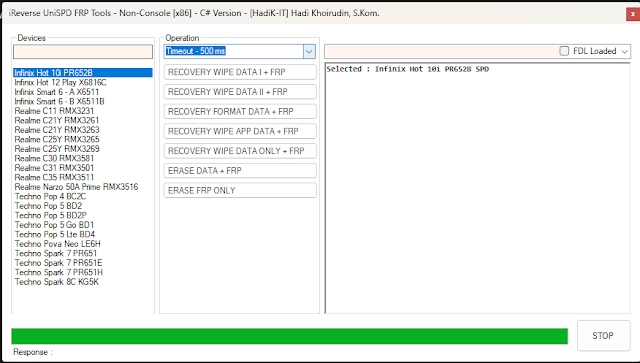Click RECOVERY WIPE DATA I + FRP
Viewport: 640px width, 363px height.
click(x=240, y=72)
